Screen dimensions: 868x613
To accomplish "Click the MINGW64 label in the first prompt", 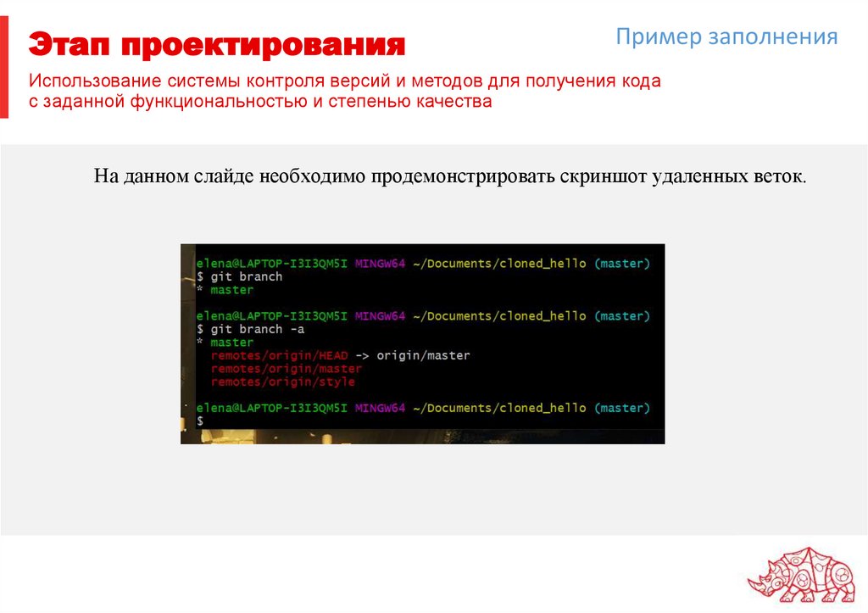I will tap(380, 263).
